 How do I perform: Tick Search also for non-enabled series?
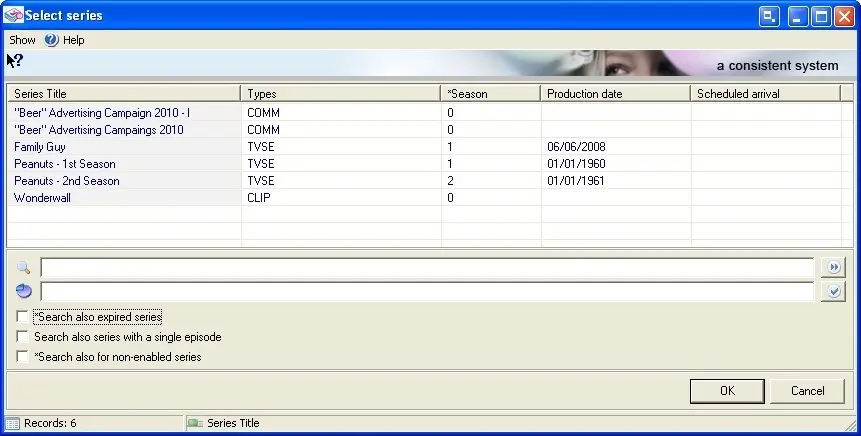point(23,357)
